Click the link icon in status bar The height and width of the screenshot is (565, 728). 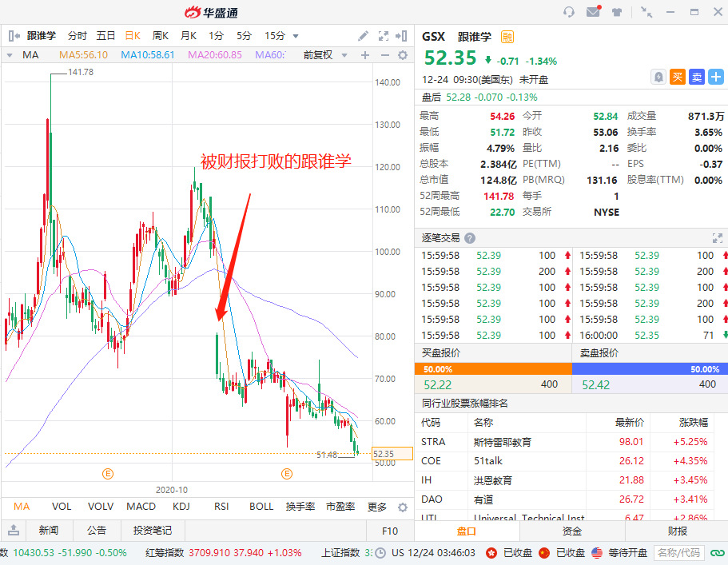[718, 553]
